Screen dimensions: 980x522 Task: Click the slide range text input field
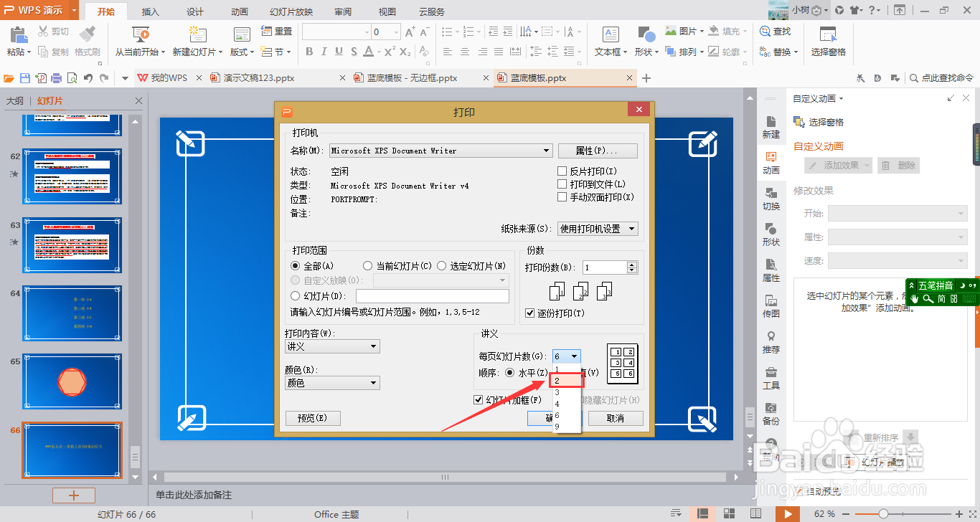point(433,296)
